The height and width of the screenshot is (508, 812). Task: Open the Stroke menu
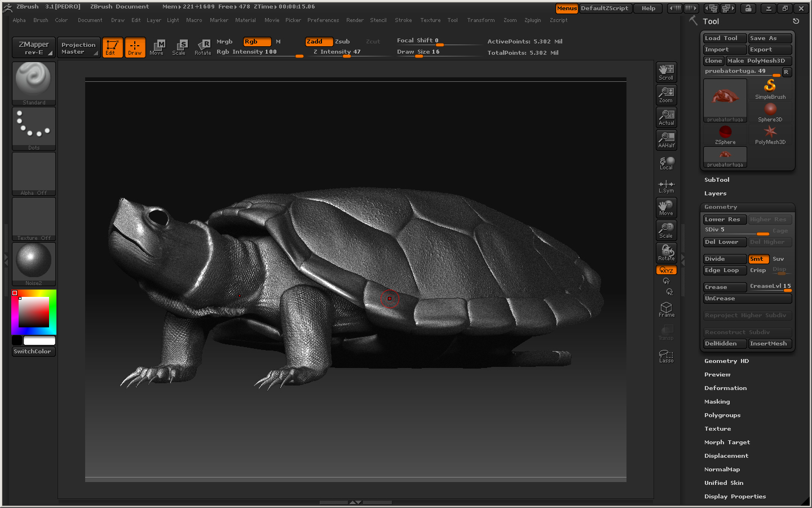coord(403,20)
